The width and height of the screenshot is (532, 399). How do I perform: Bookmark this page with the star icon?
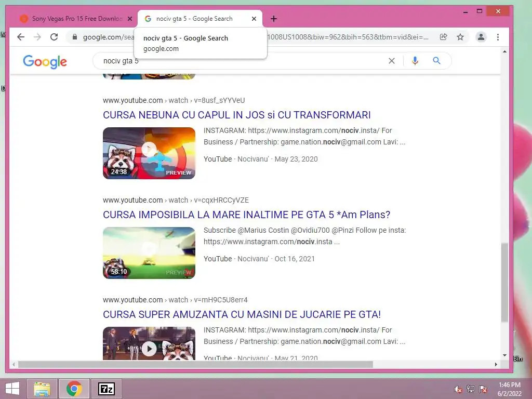pos(460,37)
